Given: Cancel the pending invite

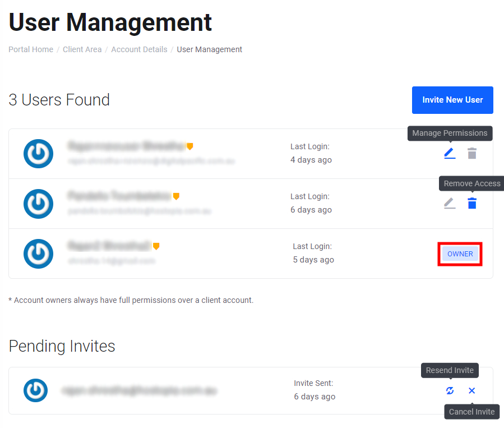Looking at the screenshot, I should tap(471, 390).
